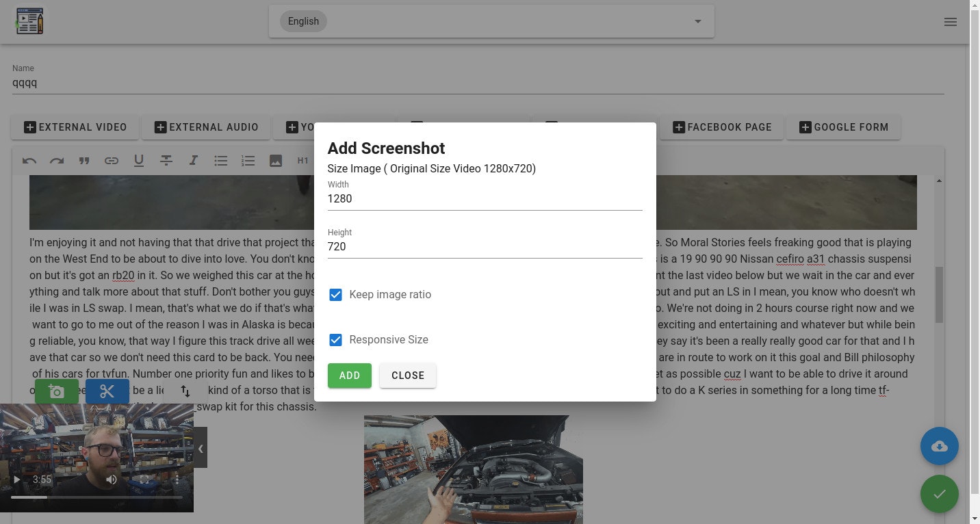980x524 pixels.
Task: Insert a numbered list
Action: click(248, 161)
